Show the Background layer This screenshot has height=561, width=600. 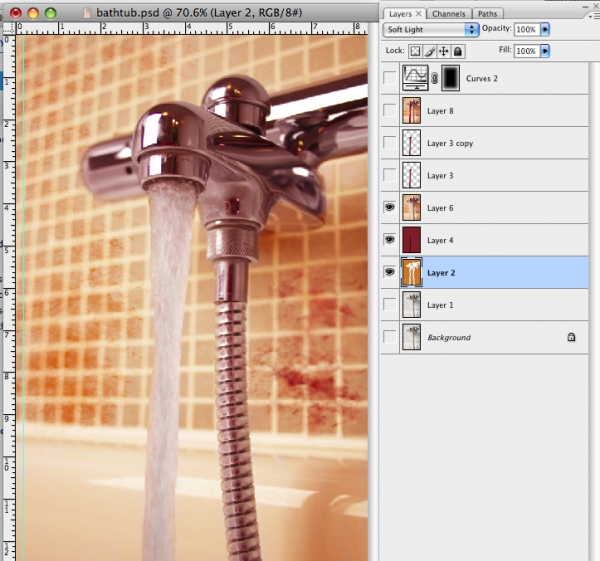[x=390, y=337]
